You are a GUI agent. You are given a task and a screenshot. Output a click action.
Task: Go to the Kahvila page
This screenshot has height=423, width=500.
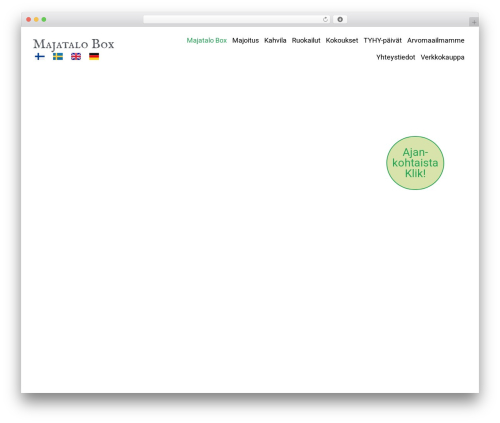tap(275, 40)
